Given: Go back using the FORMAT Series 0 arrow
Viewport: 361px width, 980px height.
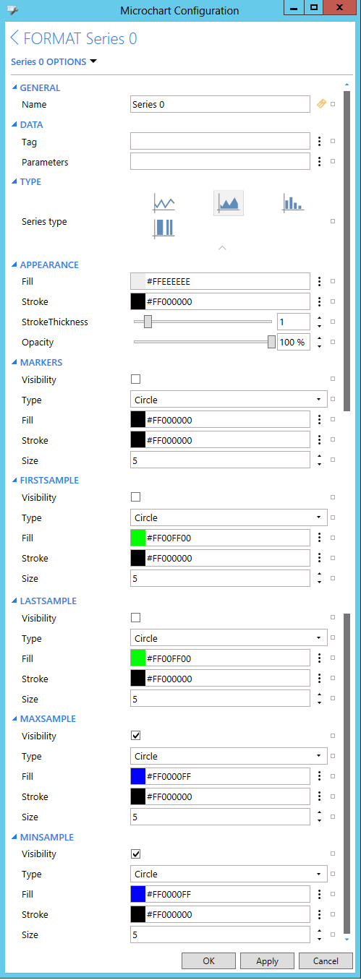Looking at the screenshot, I should pos(14,38).
